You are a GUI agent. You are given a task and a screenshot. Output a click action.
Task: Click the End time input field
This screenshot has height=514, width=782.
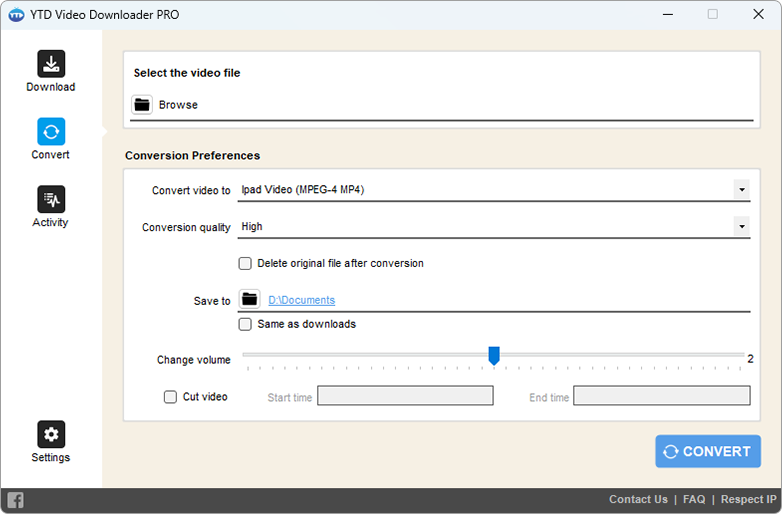661,395
